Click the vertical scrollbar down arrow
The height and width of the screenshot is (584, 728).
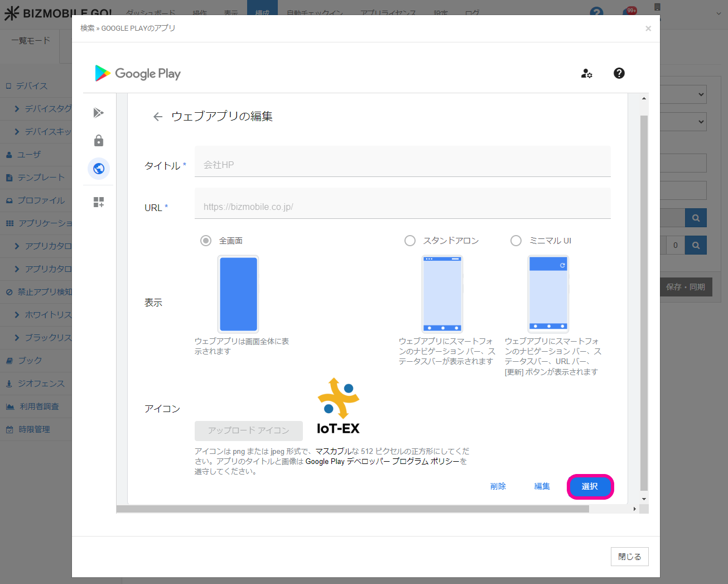pyautogui.click(x=644, y=499)
